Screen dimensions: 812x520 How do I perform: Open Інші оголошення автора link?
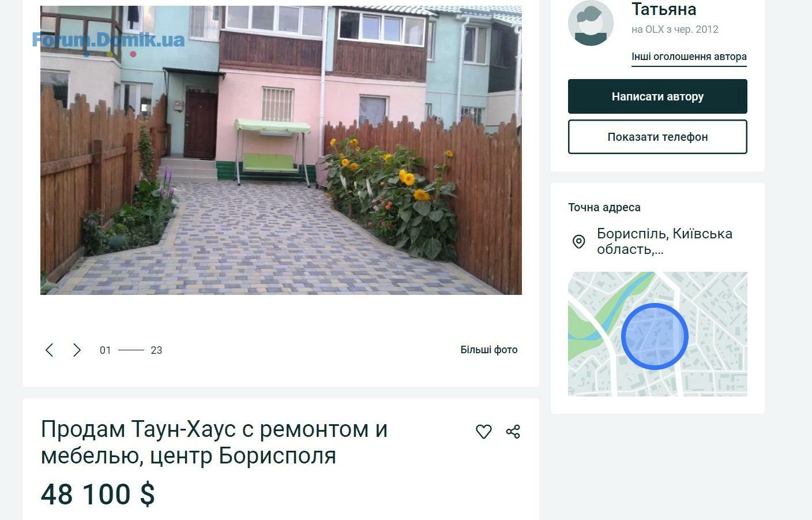click(689, 57)
